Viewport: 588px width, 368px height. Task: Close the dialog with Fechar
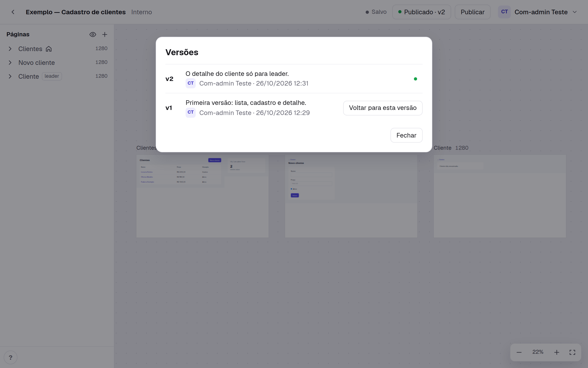[x=406, y=135]
